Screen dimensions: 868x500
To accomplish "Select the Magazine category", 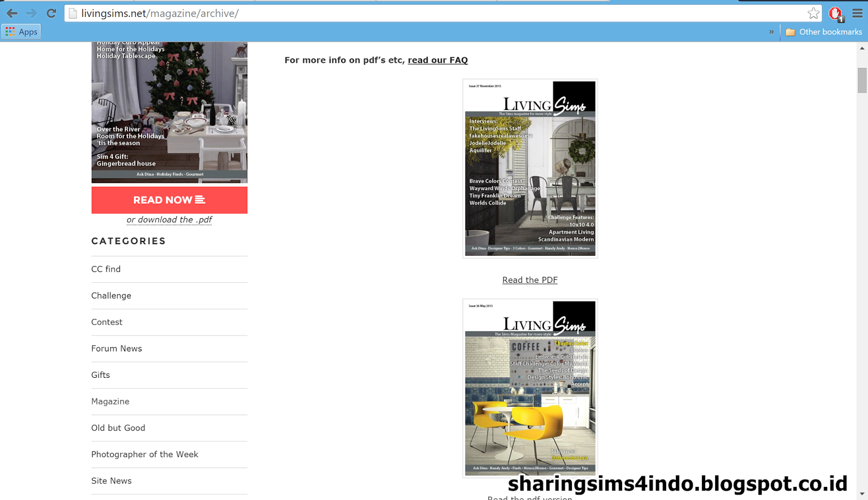I will [110, 402].
